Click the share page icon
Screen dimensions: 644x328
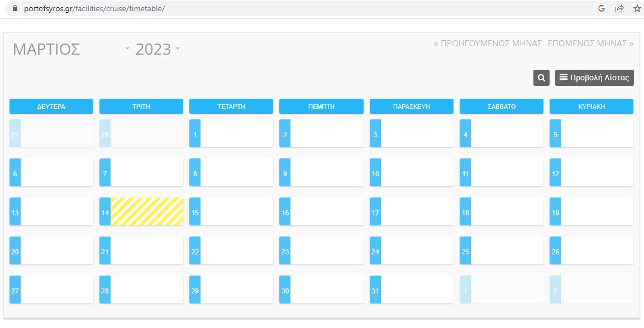coord(619,8)
